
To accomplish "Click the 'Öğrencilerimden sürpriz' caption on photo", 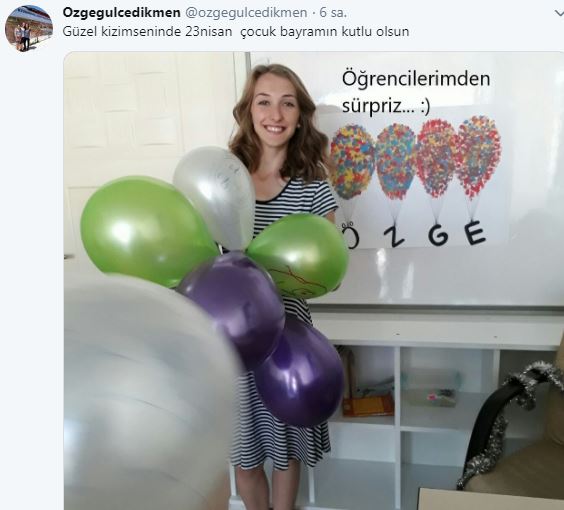I will click(x=416, y=92).
